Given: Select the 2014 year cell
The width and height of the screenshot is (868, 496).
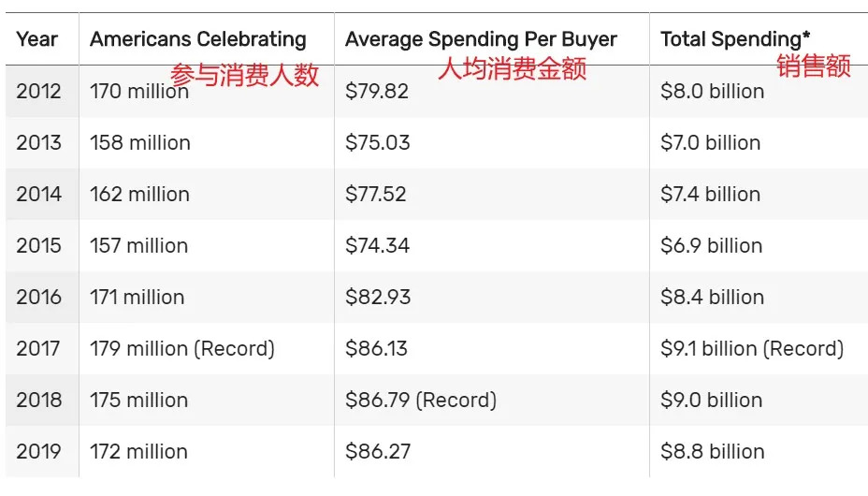Looking at the screenshot, I should click(x=38, y=195).
